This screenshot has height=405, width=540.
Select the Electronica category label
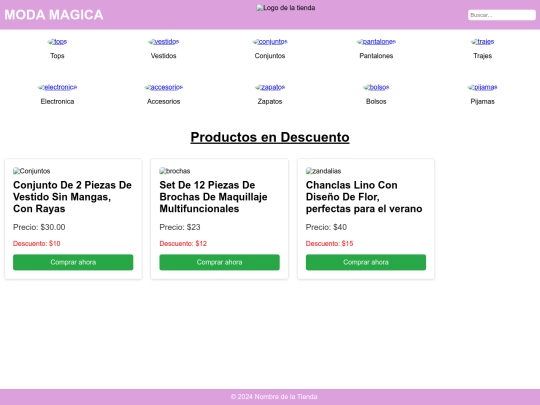[x=57, y=102]
